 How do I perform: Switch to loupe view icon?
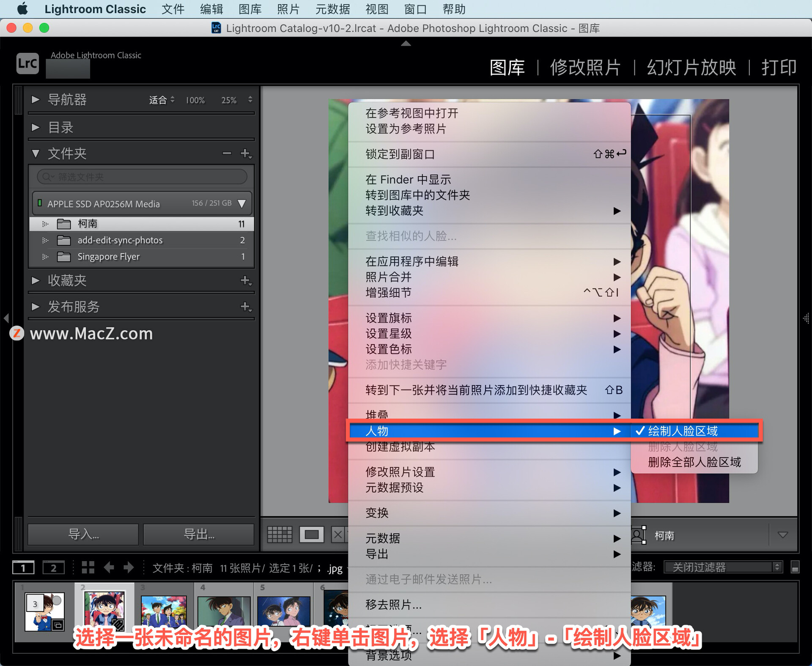pos(312,534)
